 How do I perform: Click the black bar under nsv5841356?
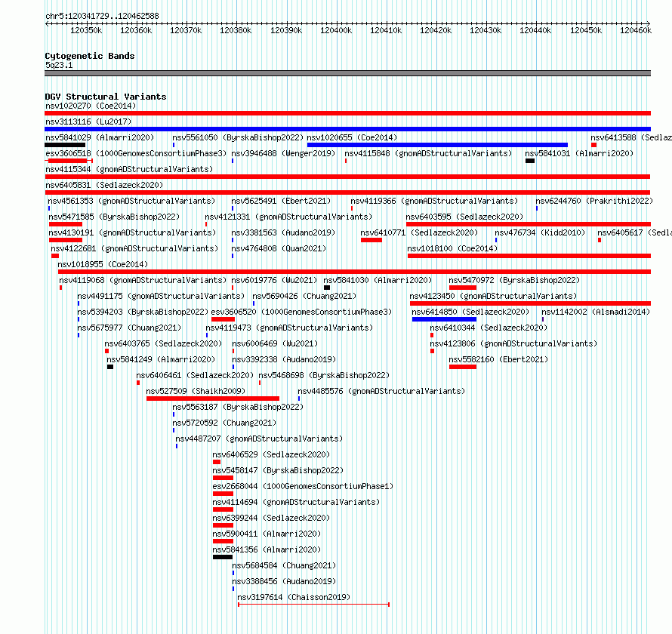(x=223, y=557)
